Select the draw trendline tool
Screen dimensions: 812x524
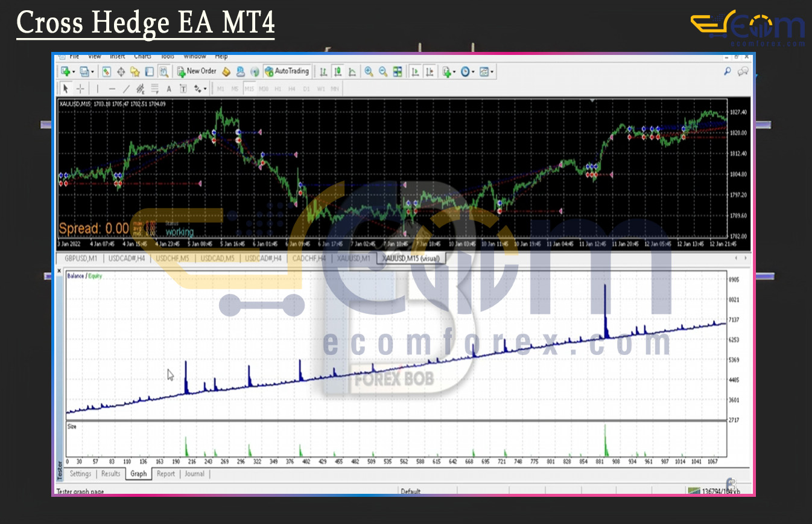click(x=126, y=89)
